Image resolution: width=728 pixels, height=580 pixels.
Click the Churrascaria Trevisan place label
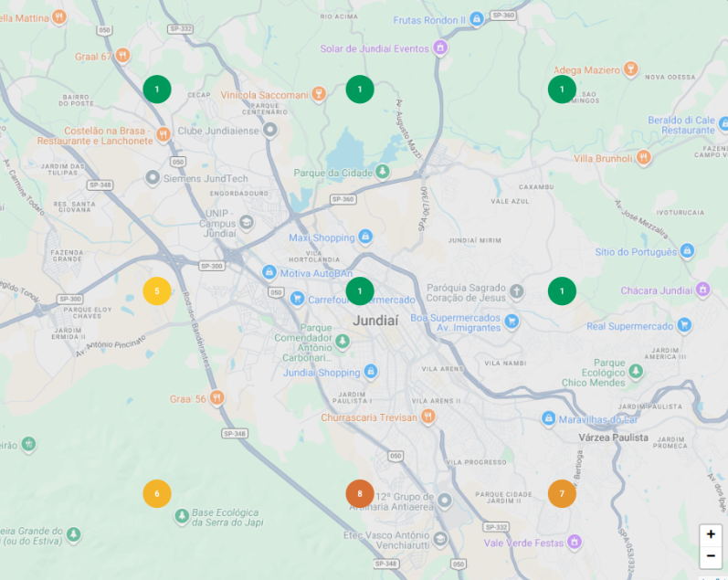click(369, 417)
